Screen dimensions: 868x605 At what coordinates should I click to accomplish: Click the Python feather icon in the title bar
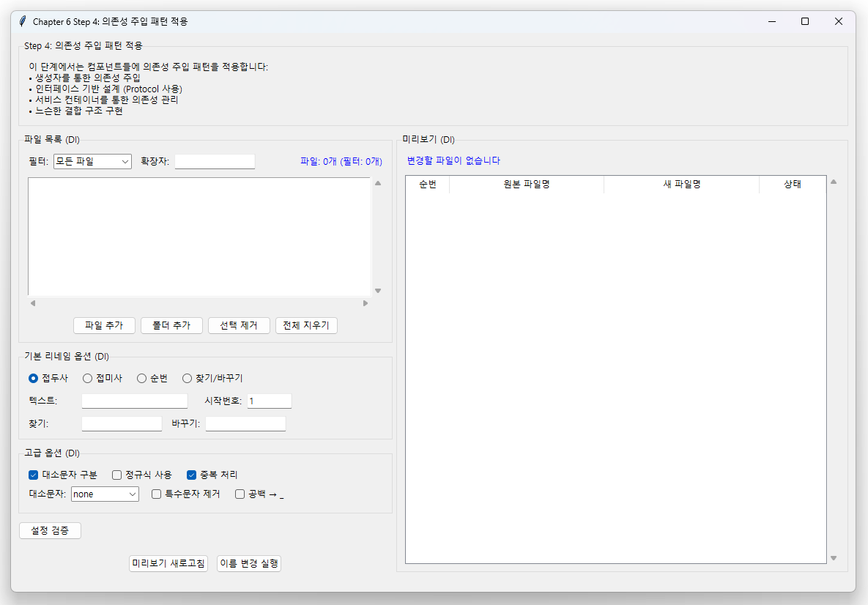tap(21, 21)
